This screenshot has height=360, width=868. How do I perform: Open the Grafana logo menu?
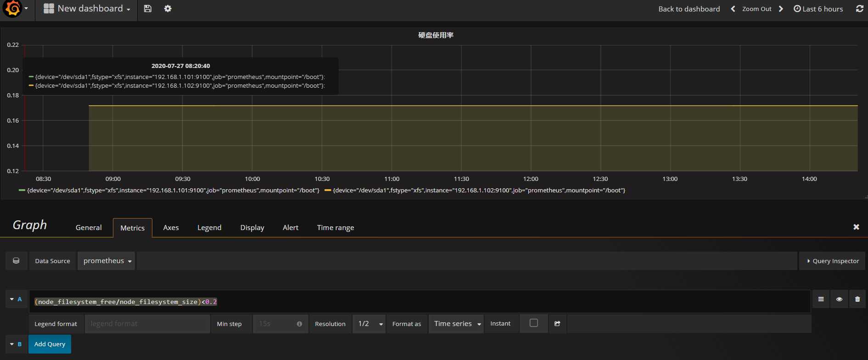[16, 9]
